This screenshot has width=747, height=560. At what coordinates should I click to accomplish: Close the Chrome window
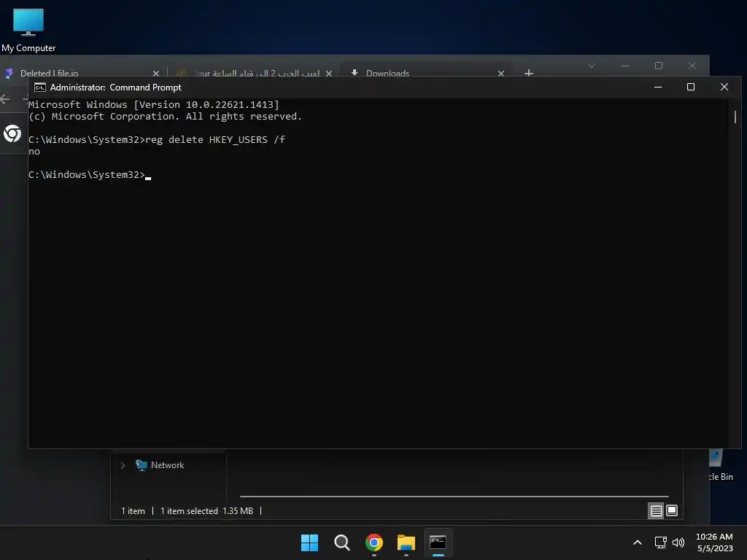[x=692, y=66]
